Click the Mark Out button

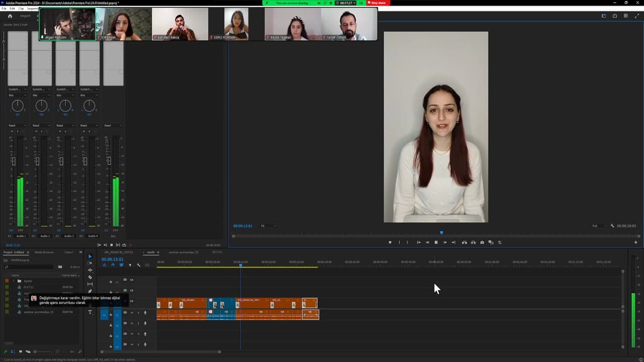(408, 242)
